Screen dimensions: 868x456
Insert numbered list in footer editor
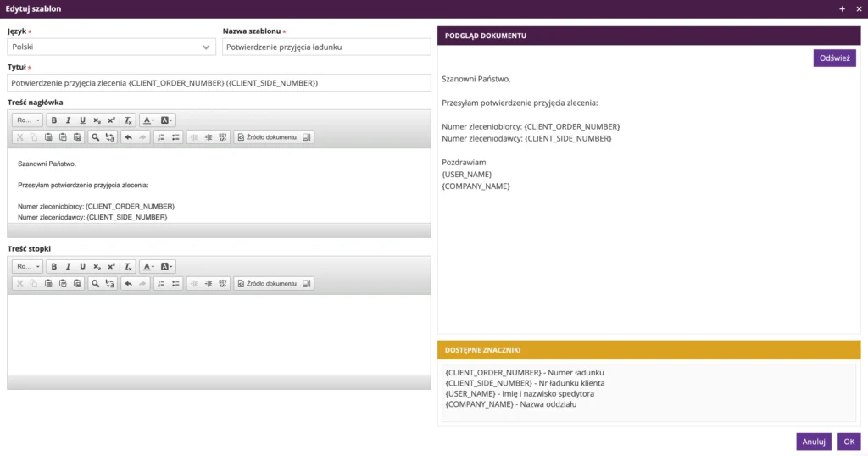(x=161, y=284)
